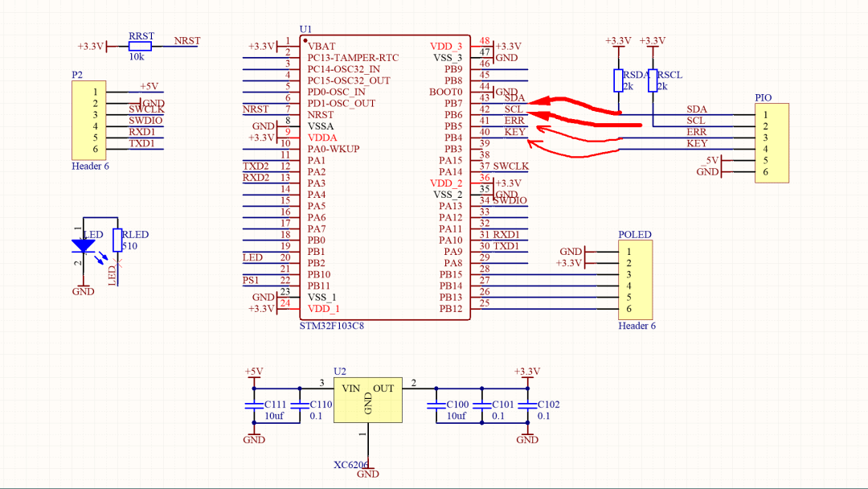Click "Header 6" text below POLED
868x489 pixels.
[637, 326]
